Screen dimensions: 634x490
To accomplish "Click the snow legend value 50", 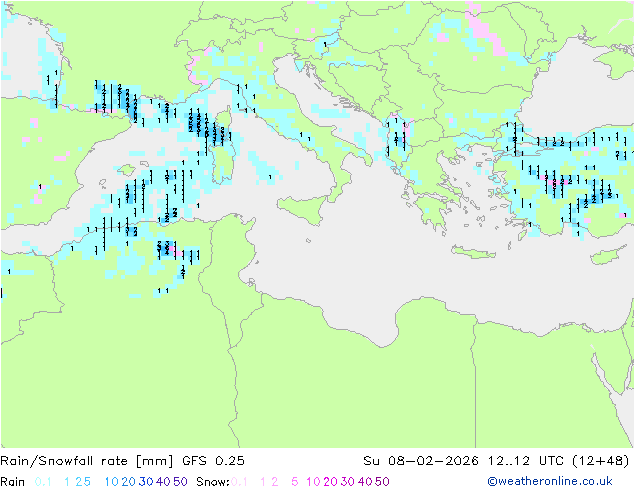I will (382, 482).
